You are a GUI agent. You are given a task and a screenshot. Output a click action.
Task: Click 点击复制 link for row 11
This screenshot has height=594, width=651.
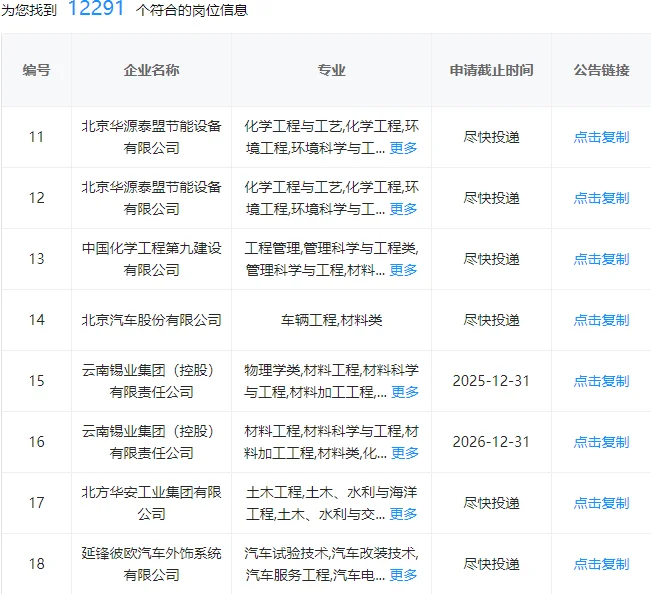point(601,137)
